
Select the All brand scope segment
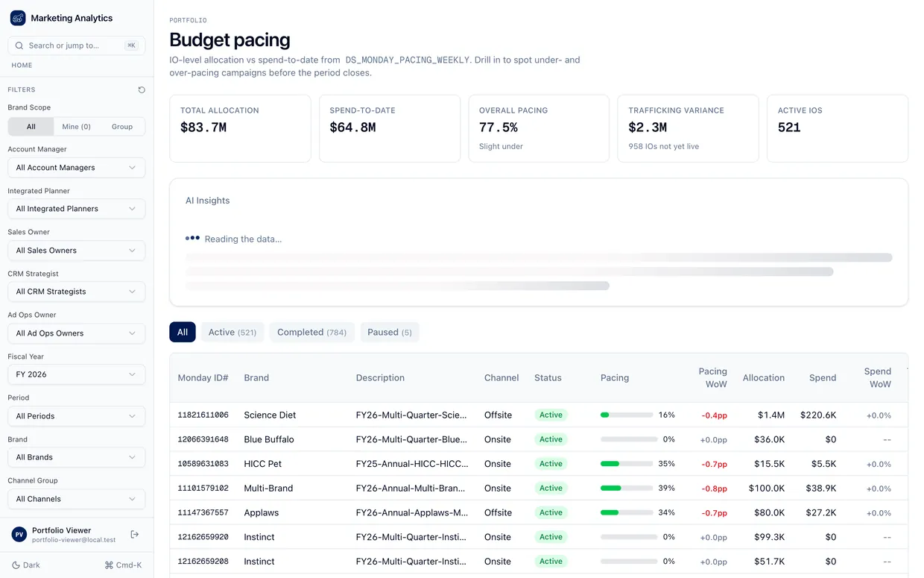[x=31, y=127]
